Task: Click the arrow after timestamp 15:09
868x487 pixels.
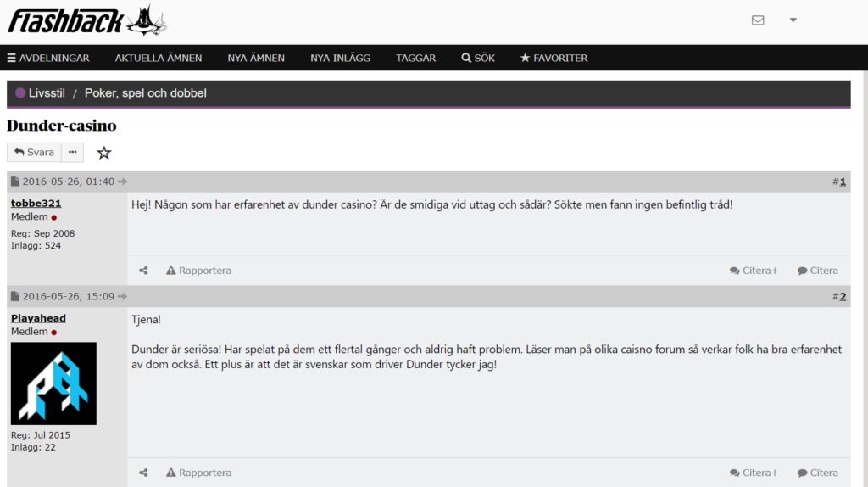Action: [122, 296]
